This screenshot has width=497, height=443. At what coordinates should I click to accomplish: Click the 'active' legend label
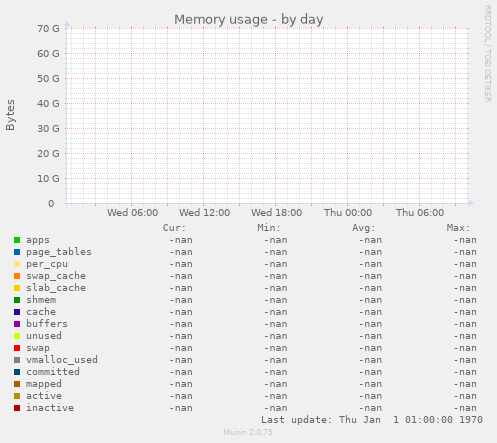coord(44,396)
